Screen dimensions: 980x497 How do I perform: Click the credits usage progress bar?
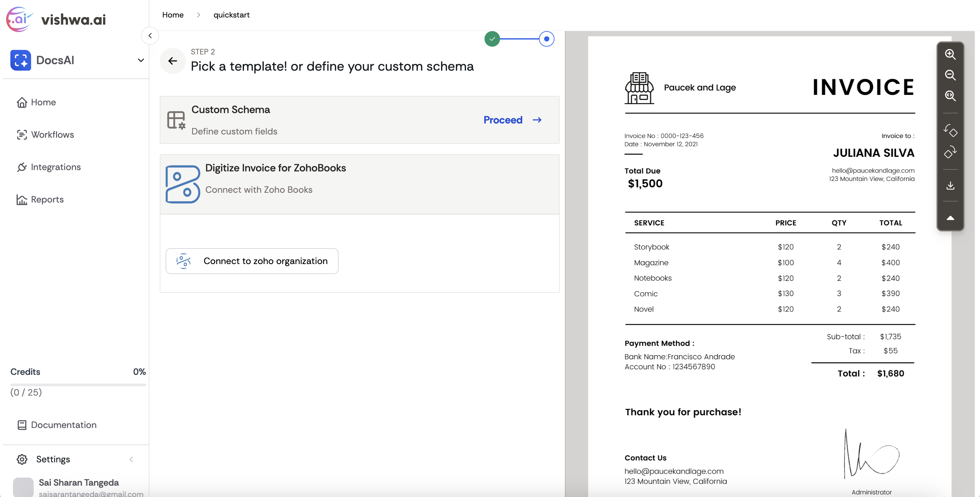pyautogui.click(x=78, y=385)
